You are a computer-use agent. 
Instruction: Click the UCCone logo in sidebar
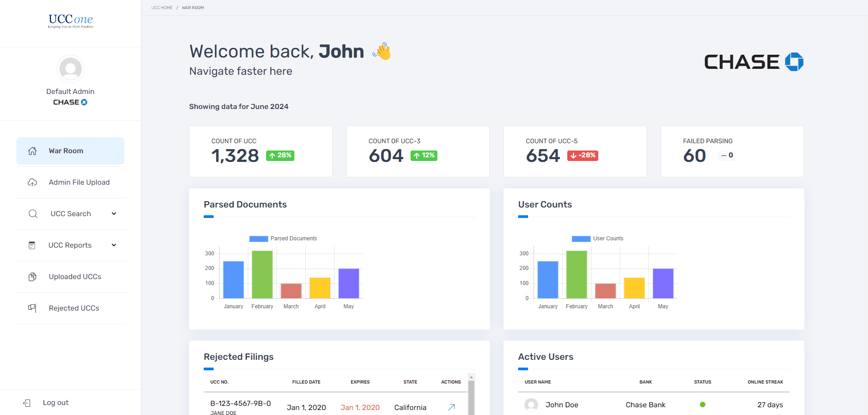coord(71,21)
